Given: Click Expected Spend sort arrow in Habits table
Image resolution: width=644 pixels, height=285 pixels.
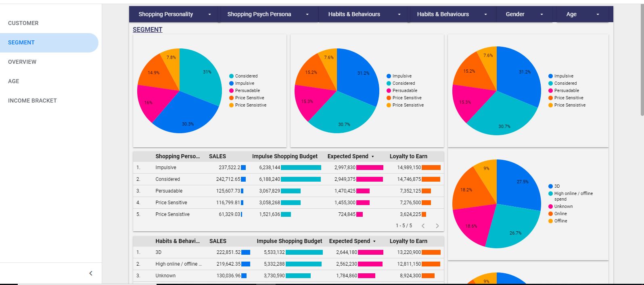Looking at the screenshot, I should 374,241.
